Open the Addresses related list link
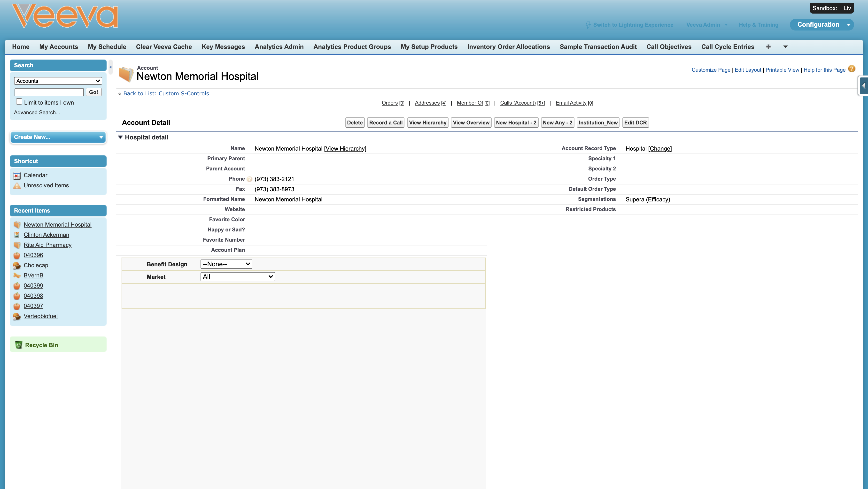 tap(427, 103)
